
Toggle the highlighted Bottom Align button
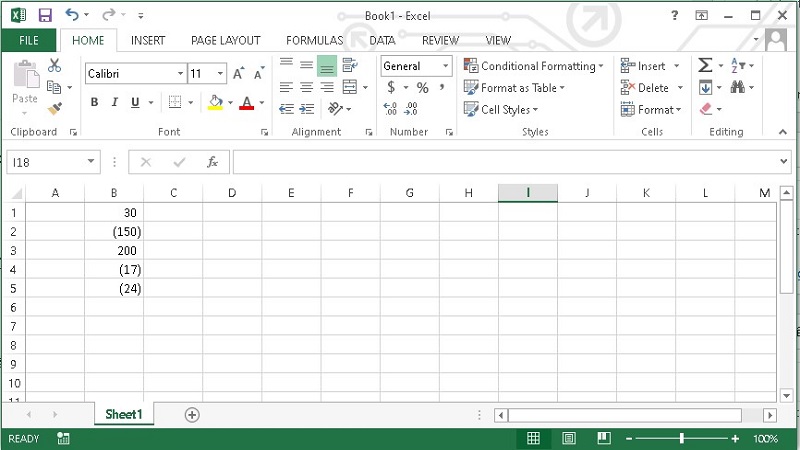327,66
